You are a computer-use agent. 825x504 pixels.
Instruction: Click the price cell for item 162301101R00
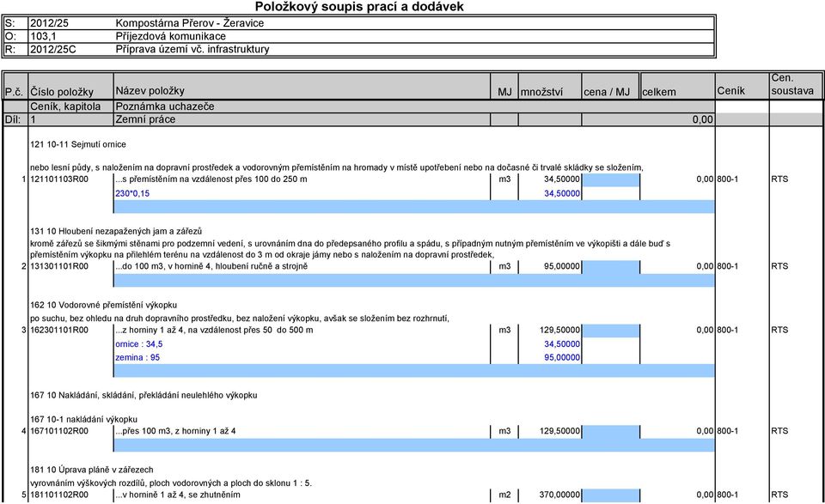pos(611,331)
